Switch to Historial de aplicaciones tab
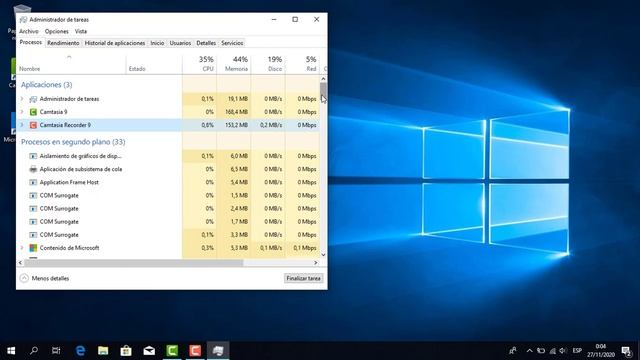The image size is (640, 360). [115, 43]
